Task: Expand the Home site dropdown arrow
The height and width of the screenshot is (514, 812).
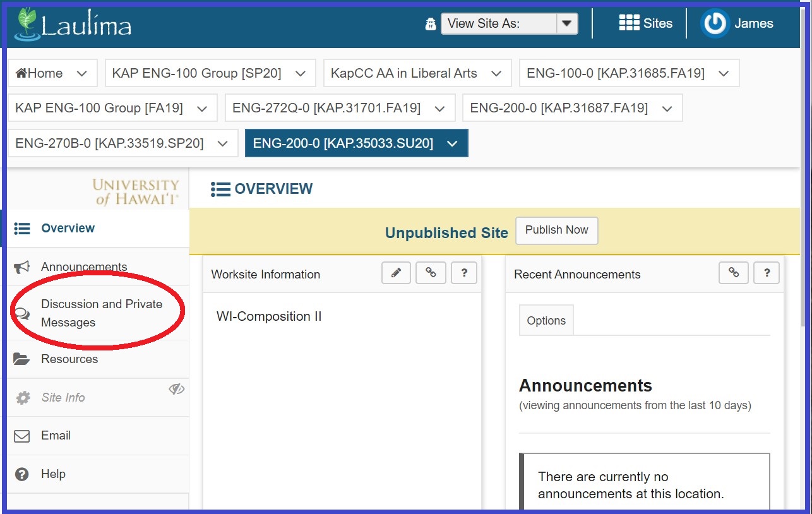Action: [x=81, y=73]
